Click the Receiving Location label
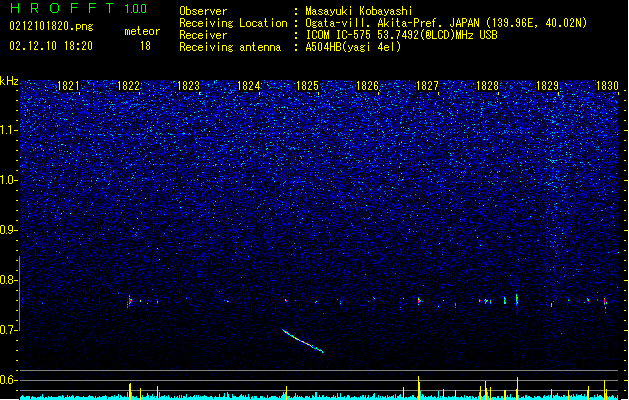Viewport: 629px width, 400px height. 233,23
